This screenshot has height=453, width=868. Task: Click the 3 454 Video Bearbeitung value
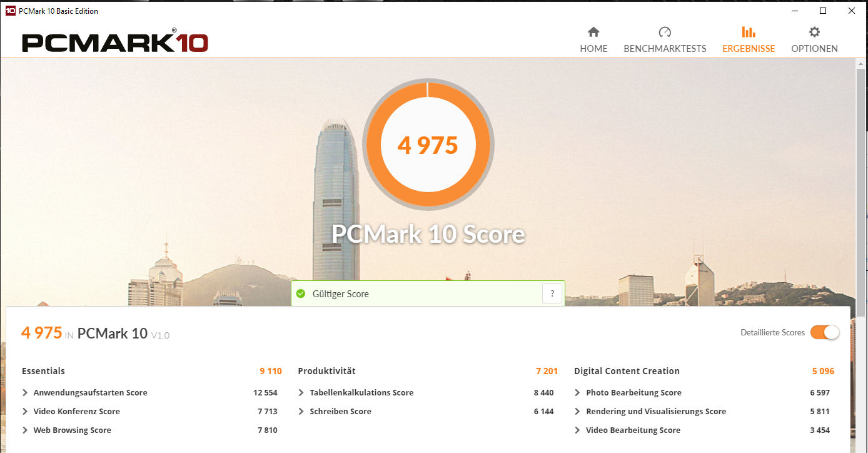coord(820,430)
